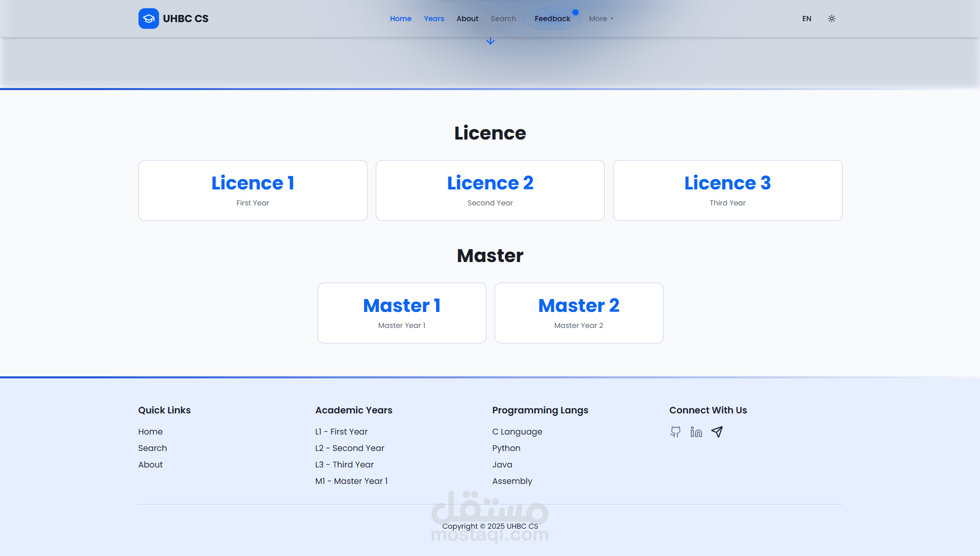Toggle the light/dark theme sun icon
Viewport: 980px width, 556px height.
(x=832, y=19)
